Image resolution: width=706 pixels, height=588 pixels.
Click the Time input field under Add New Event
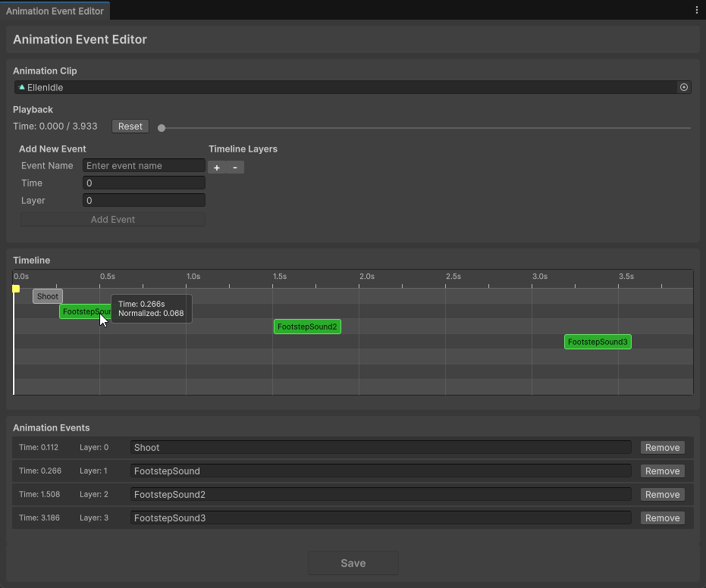pyautogui.click(x=143, y=183)
